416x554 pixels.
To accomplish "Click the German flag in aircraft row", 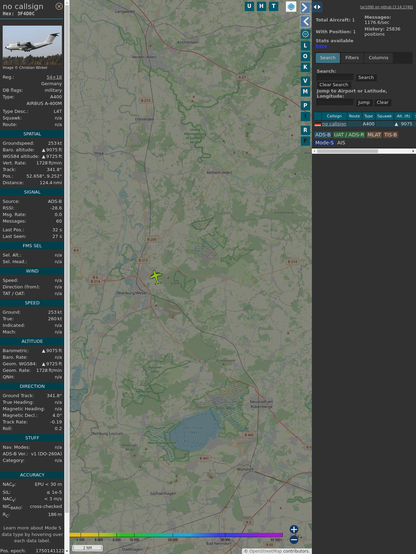I will [318, 124].
